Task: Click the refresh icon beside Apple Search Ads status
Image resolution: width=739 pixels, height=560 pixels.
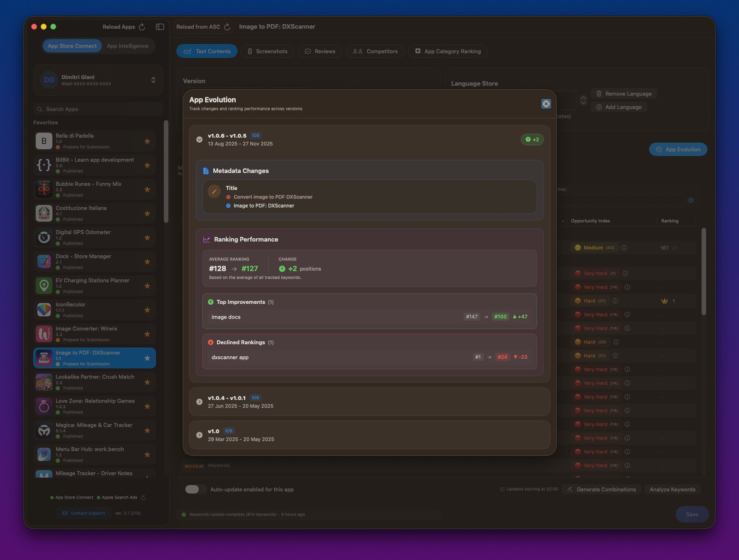Action: [x=143, y=498]
